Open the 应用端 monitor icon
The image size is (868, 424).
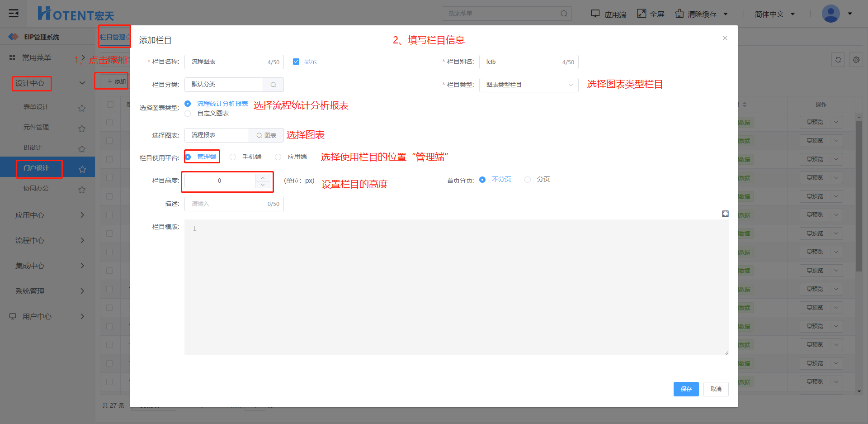(595, 14)
